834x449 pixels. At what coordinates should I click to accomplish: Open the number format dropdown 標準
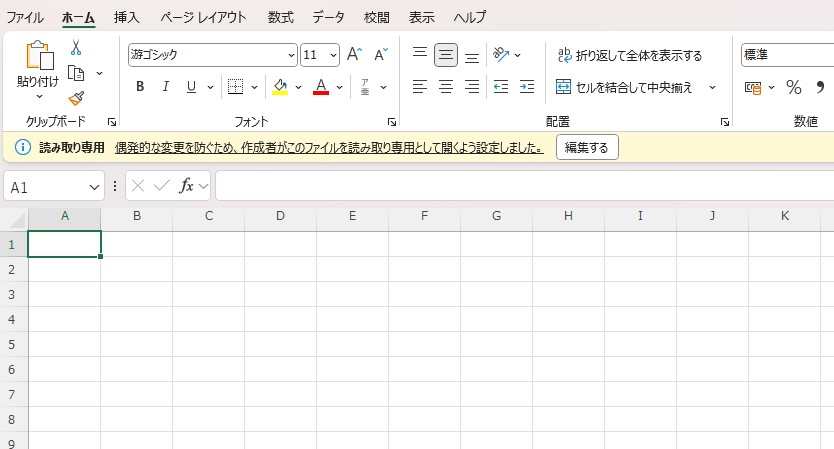click(x=787, y=55)
